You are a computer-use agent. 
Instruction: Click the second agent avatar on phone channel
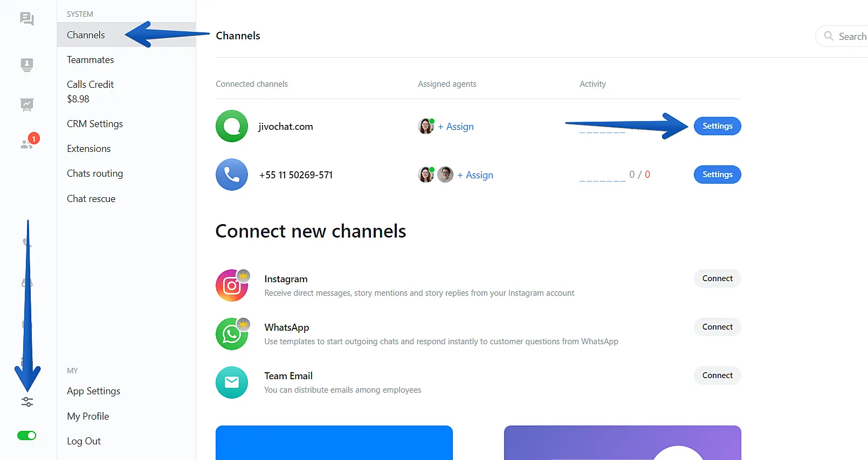tap(445, 175)
